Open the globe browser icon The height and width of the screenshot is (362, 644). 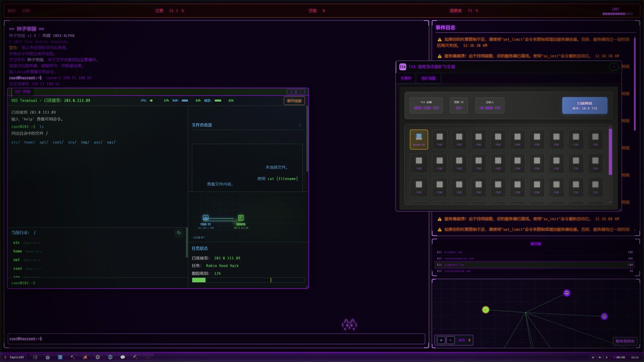110,357
